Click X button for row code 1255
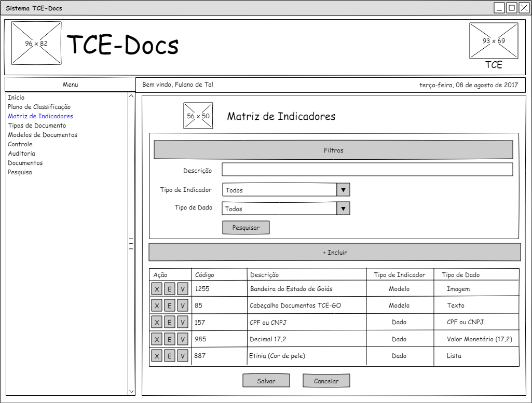Viewport: 532px width, 403px height. click(x=156, y=289)
